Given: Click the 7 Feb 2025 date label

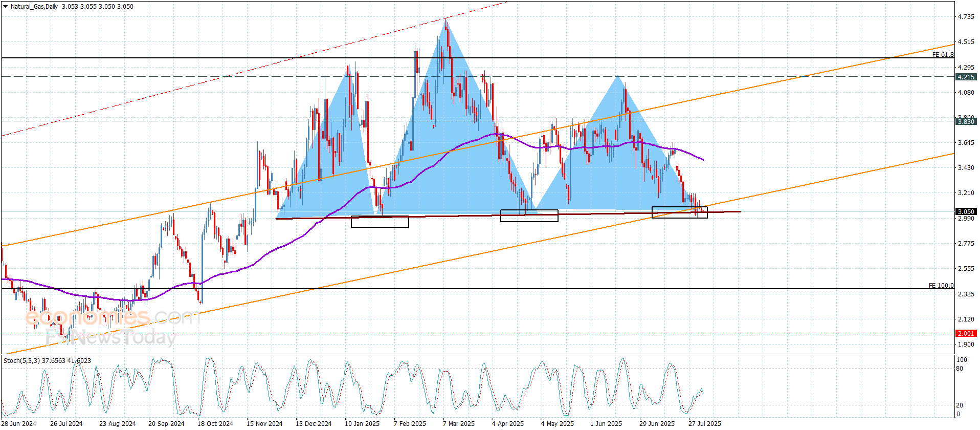Looking at the screenshot, I should point(410,423).
